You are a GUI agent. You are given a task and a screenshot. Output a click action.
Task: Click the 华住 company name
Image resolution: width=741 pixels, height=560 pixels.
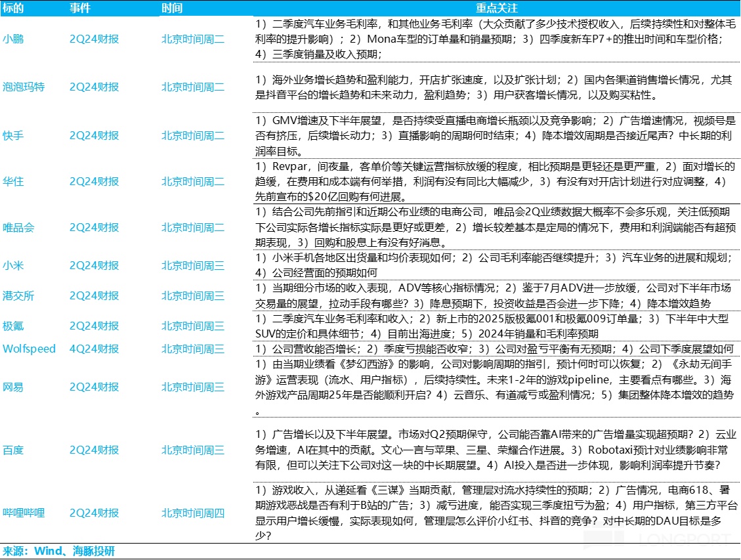13,181
